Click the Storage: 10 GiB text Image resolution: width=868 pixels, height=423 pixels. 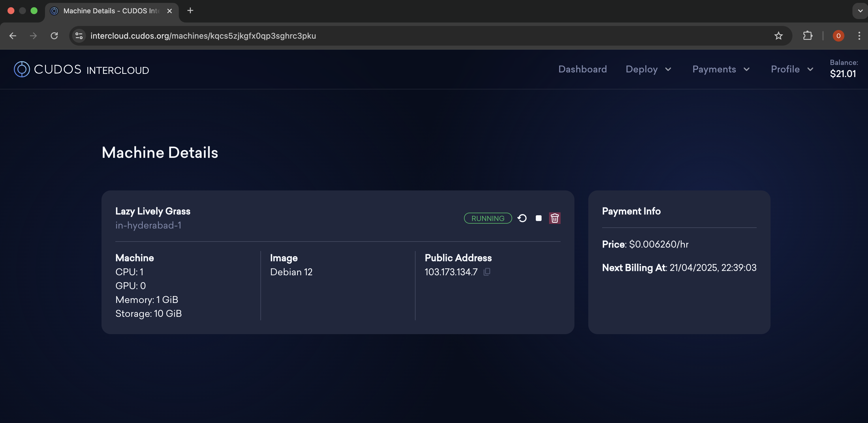coord(148,314)
